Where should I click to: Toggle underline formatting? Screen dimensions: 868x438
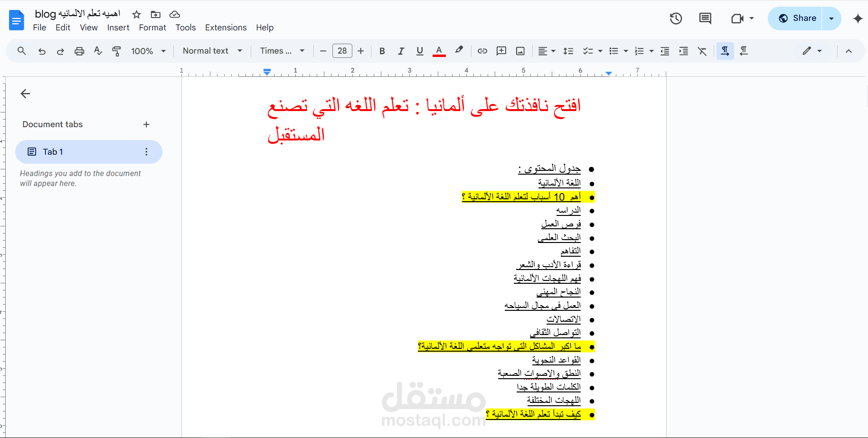(420, 51)
